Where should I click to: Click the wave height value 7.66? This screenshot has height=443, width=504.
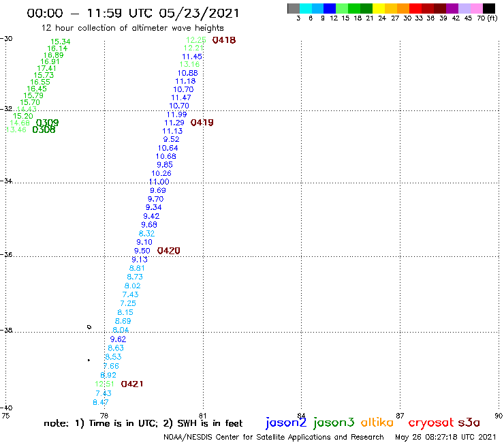(111, 366)
